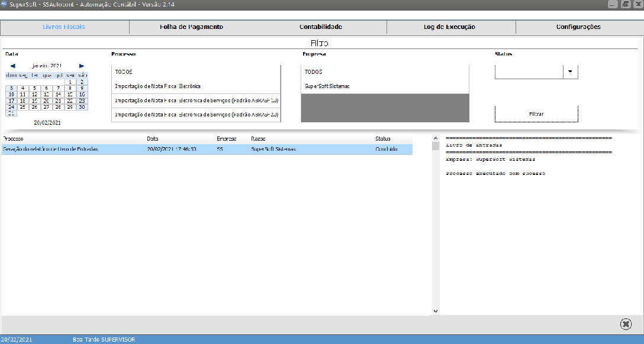
Task: Open the Log de Execução tab
Action: pyautogui.click(x=449, y=27)
